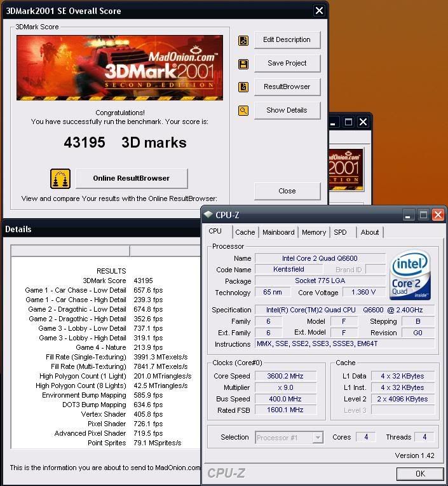The width and height of the screenshot is (448, 486).
Task: Select the Memory tab in CPU-Z
Action: 314,232
